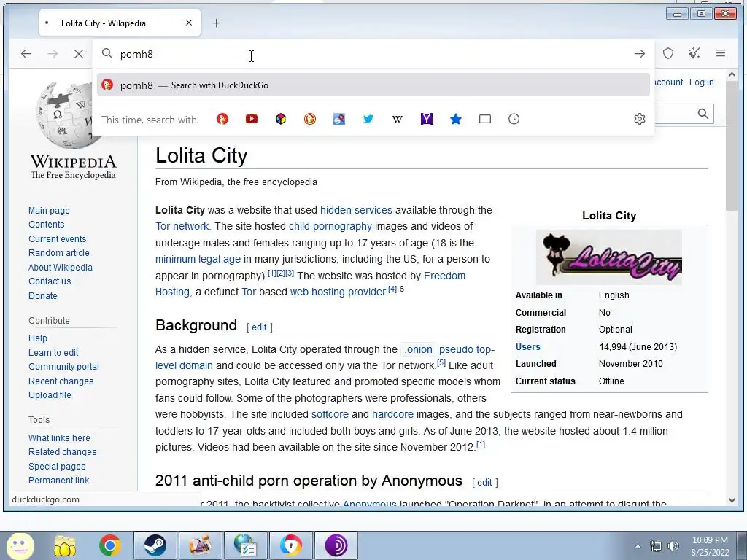This screenshot has width=747, height=560.
Task: Search with DuckDuckGo Onion circular icon
Action: point(309,119)
